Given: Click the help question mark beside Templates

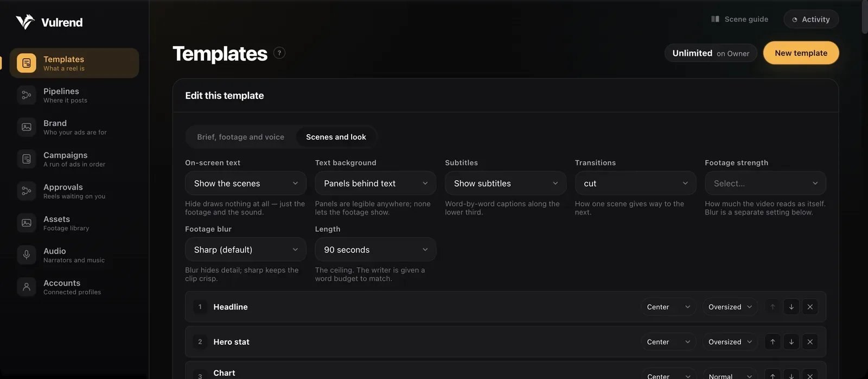Looking at the screenshot, I should pyautogui.click(x=279, y=53).
